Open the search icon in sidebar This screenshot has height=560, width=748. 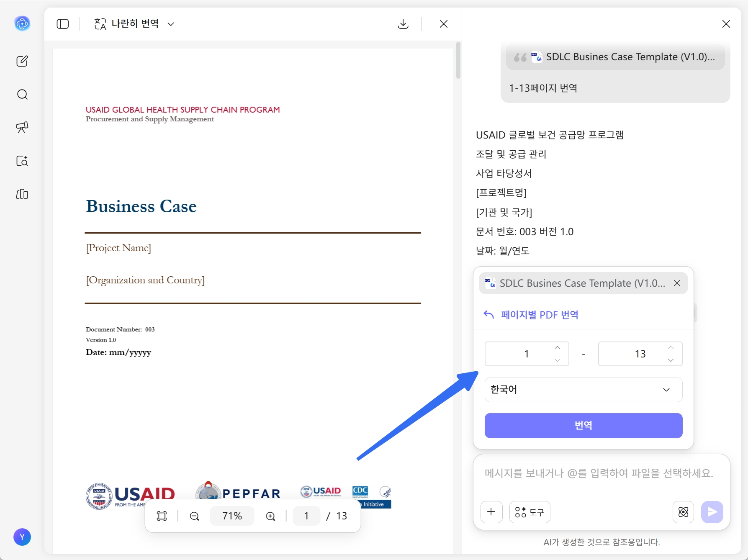point(22,95)
